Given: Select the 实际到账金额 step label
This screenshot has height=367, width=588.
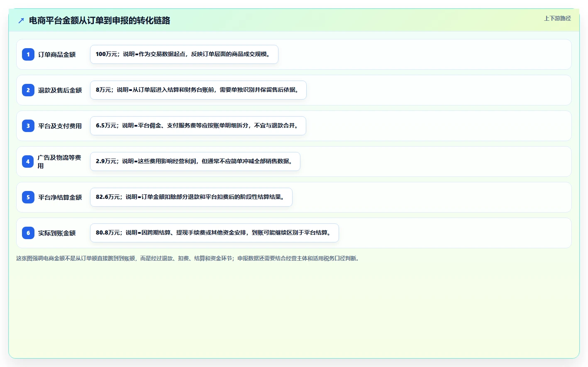Looking at the screenshot, I should (57, 233).
